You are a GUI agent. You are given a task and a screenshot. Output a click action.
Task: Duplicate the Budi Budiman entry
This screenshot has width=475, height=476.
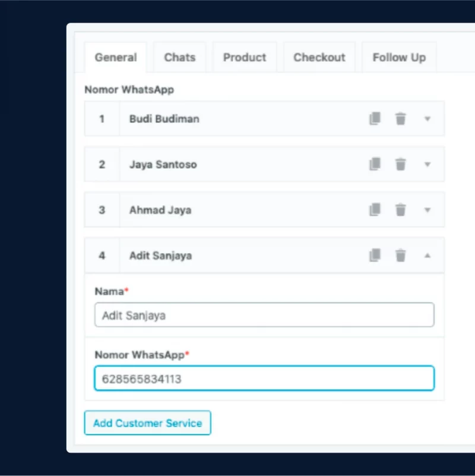tap(375, 118)
